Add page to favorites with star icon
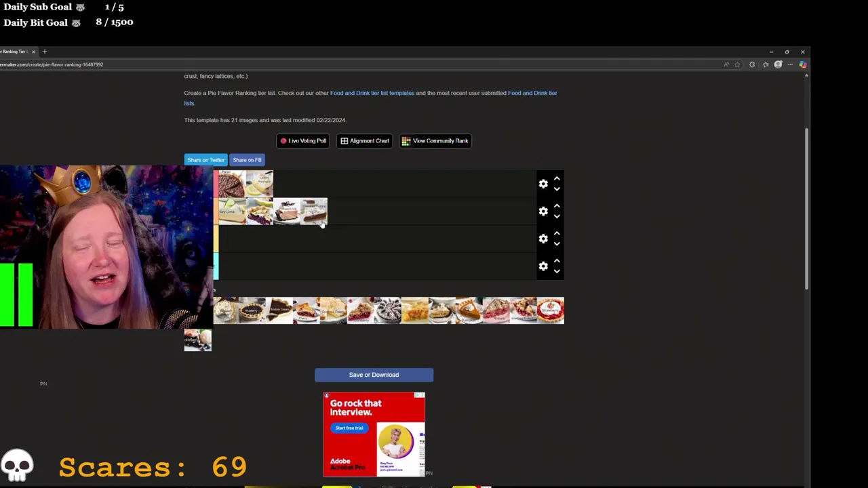The height and width of the screenshot is (488, 868). [737, 64]
